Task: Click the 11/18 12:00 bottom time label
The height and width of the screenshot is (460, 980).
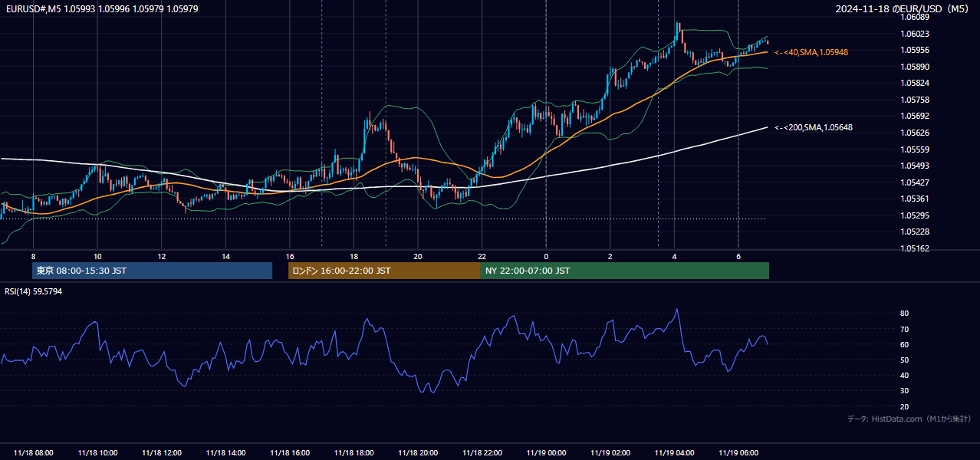Action: [162, 453]
